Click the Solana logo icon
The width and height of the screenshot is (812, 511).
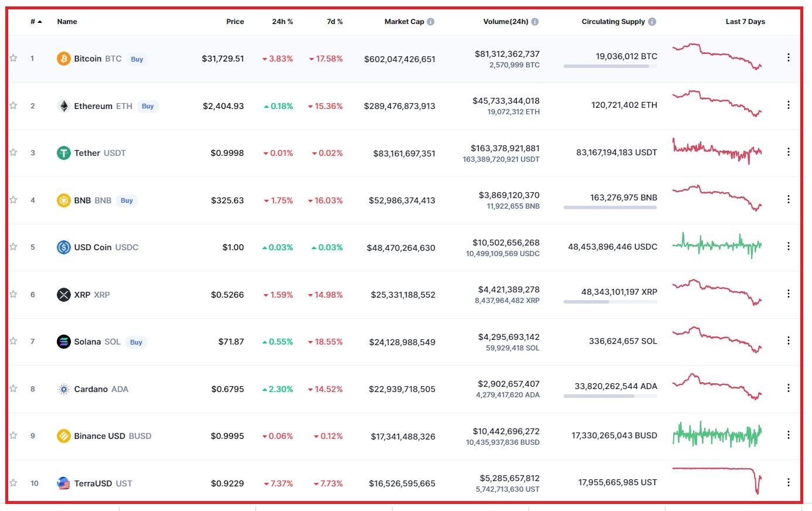[x=63, y=342]
